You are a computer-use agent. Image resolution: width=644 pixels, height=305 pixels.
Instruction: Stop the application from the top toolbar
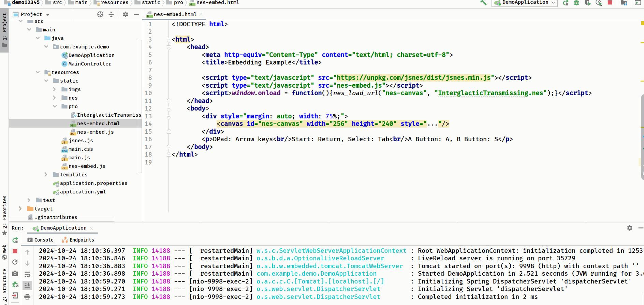pyautogui.click(x=610, y=2)
